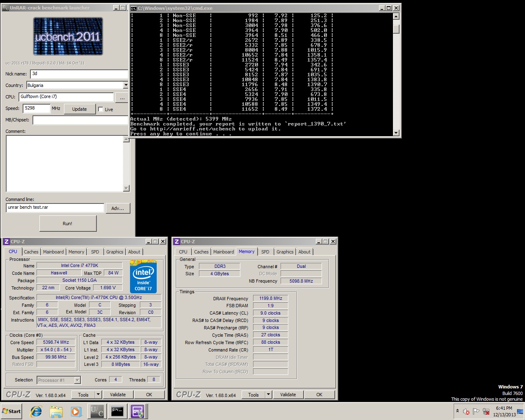
Task: Click cmd window scrollbar up arrow
Action: pyautogui.click(x=396, y=16)
